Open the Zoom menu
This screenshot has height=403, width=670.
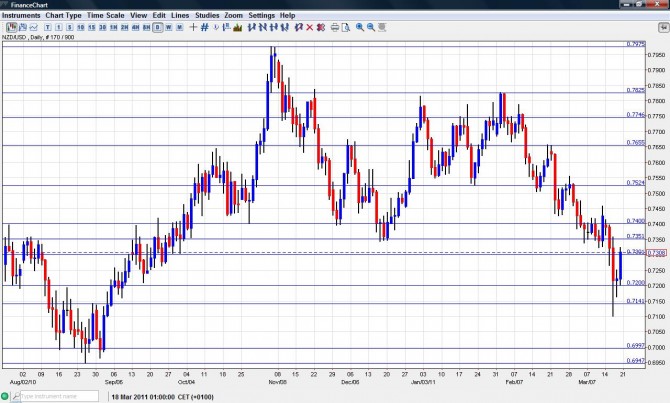[233, 15]
